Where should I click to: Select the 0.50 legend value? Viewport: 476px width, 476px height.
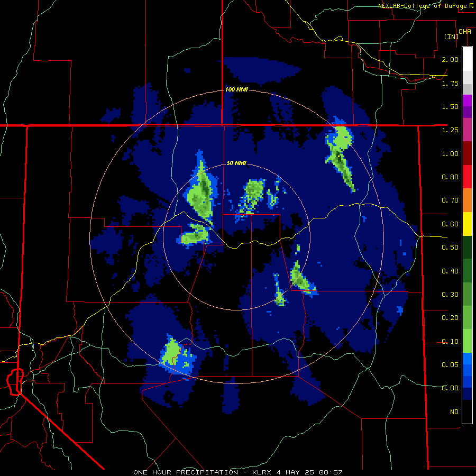pyautogui.click(x=450, y=248)
